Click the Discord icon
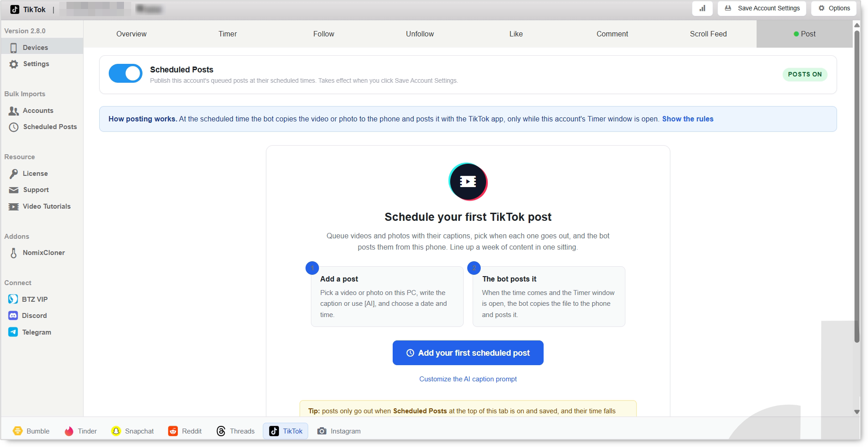 click(13, 316)
